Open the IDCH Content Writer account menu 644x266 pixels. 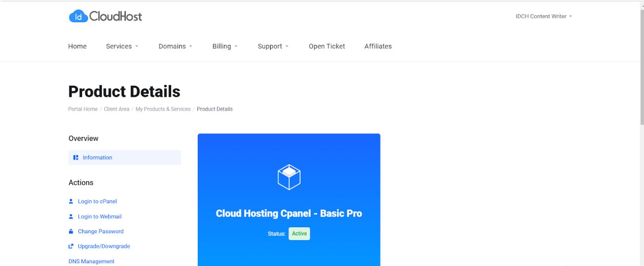(x=543, y=16)
